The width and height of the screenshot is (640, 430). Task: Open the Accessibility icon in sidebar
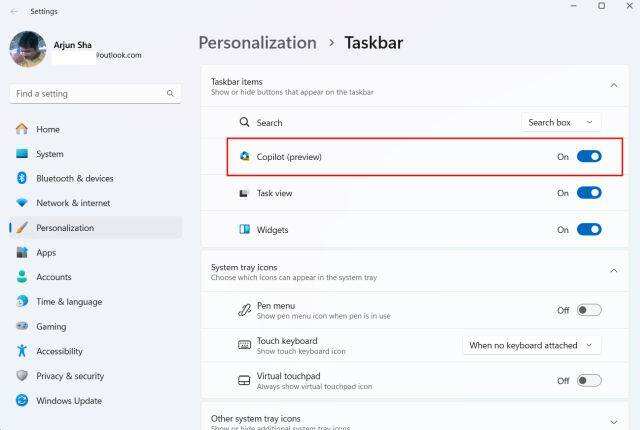22,351
